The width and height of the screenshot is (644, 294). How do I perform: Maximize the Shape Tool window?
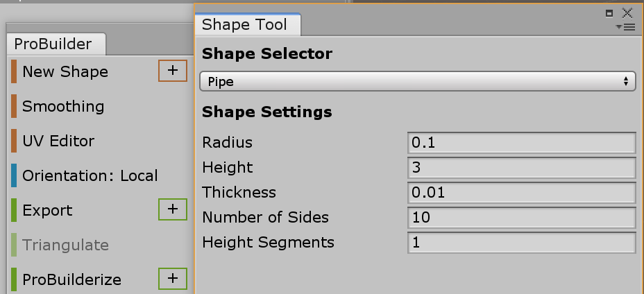[609, 12]
